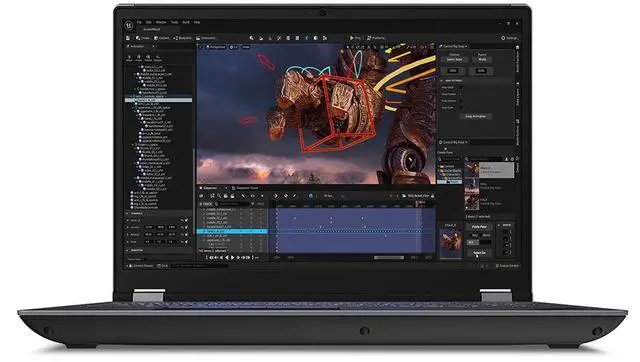The width and height of the screenshot is (640, 362).
Task: Open the Snapper tool in Animation panel
Action: point(158,58)
